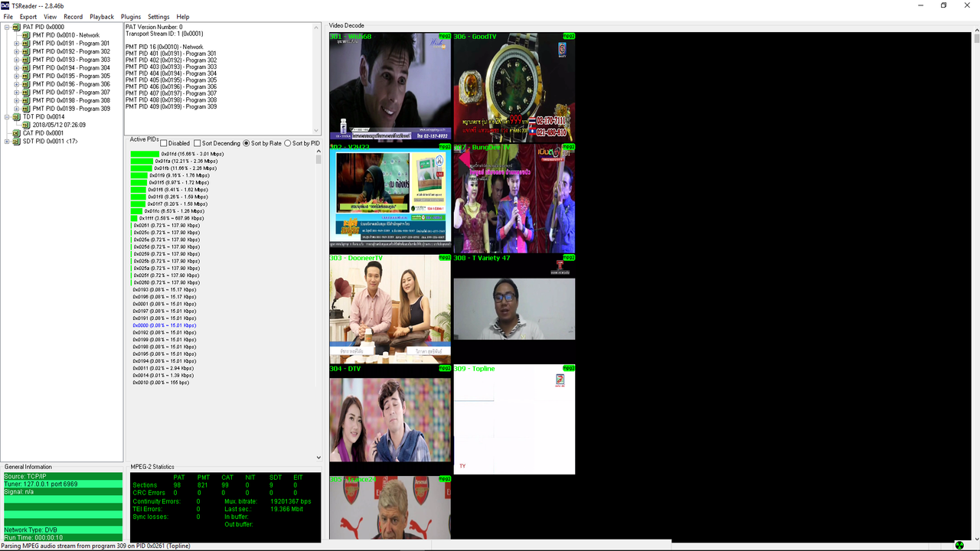
Task: Expand the Program 302 tree node
Action: tap(17, 51)
